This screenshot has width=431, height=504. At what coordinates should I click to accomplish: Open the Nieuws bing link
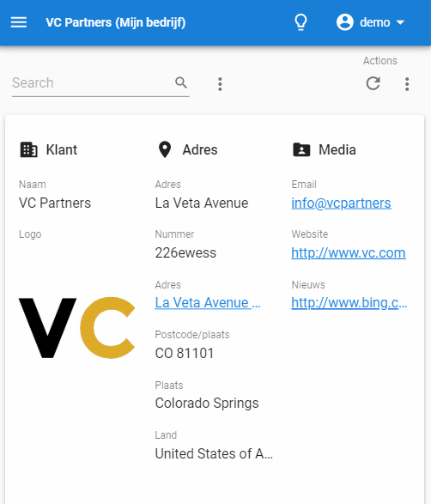point(349,302)
